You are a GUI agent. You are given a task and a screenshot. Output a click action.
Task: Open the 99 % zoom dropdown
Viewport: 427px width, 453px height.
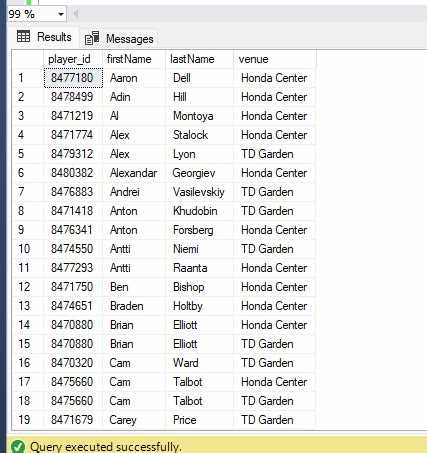[x=61, y=14]
